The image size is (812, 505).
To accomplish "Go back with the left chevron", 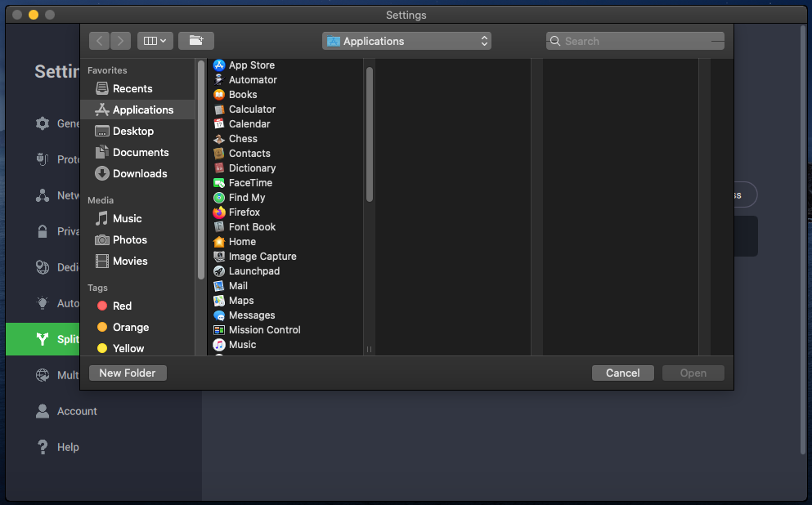I will pos(99,41).
